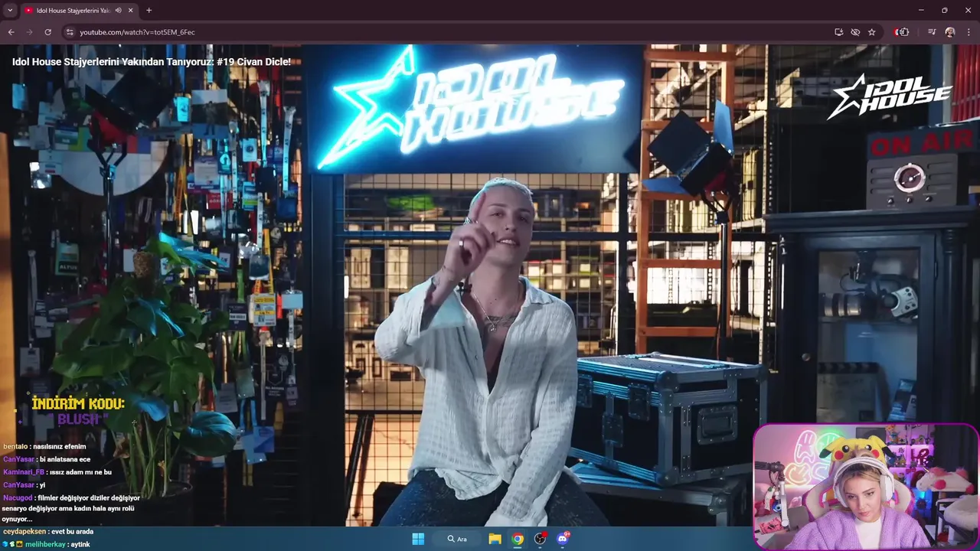
Task: Click the streamer webcam overlay
Action: [x=866, y=487]
